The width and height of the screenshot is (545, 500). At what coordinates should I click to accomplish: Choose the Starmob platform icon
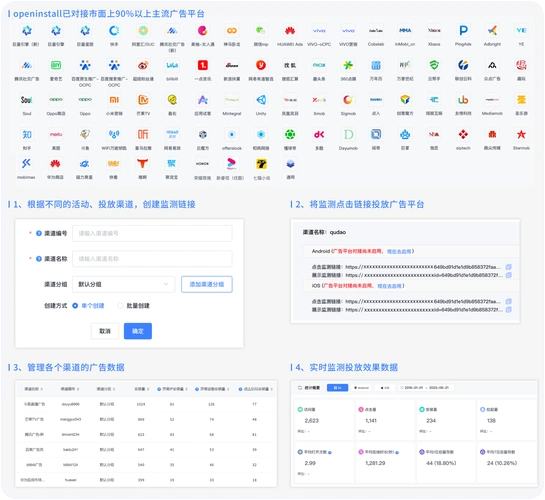pos(521,134)
